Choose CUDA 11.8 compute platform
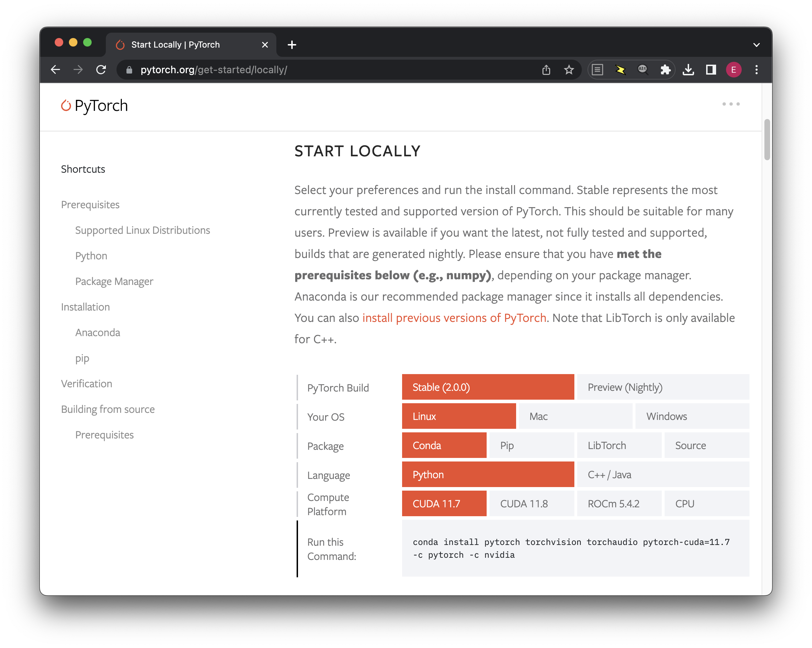Viewport: 812px width, 648px height. point(531,503)
